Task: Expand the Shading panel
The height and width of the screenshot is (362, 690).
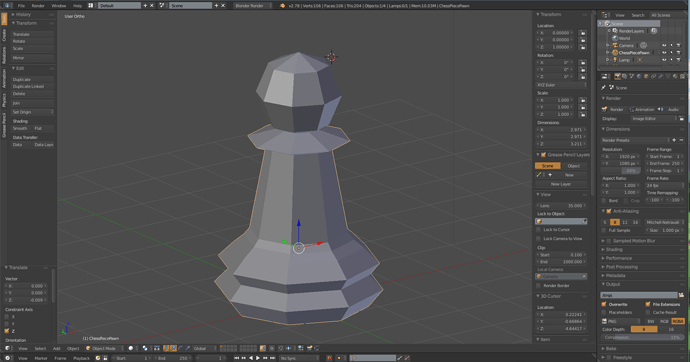Action: [614, 249]
